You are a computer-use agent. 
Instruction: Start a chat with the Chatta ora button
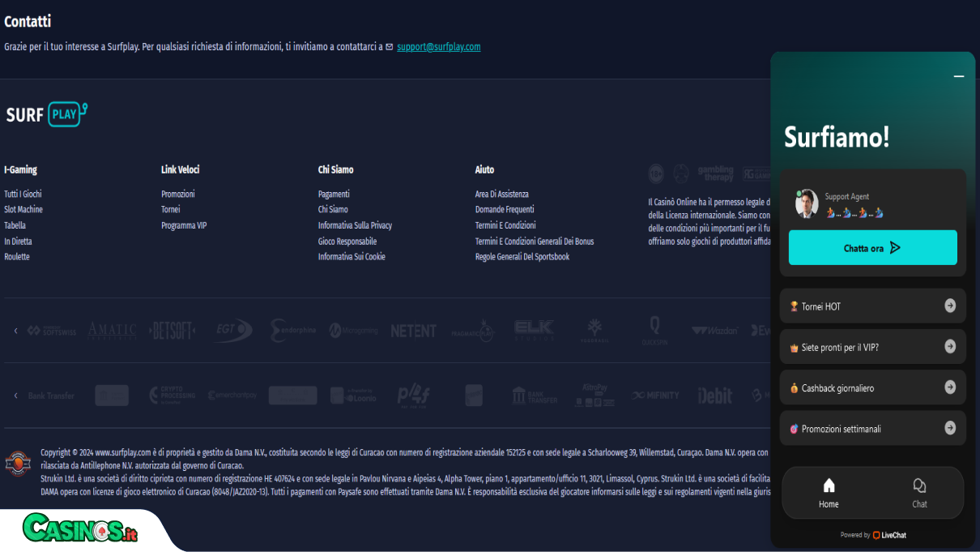click(x=873, y=247)
